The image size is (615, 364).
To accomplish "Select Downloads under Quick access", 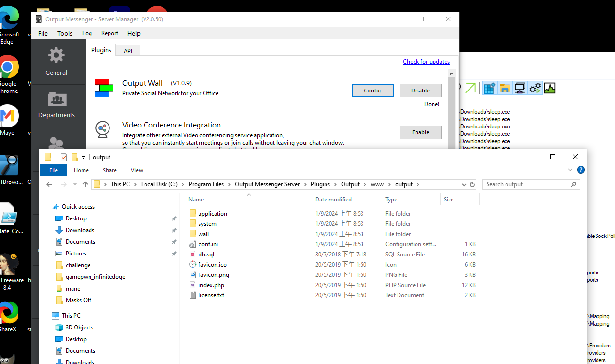I will click(x=80, y=230).
